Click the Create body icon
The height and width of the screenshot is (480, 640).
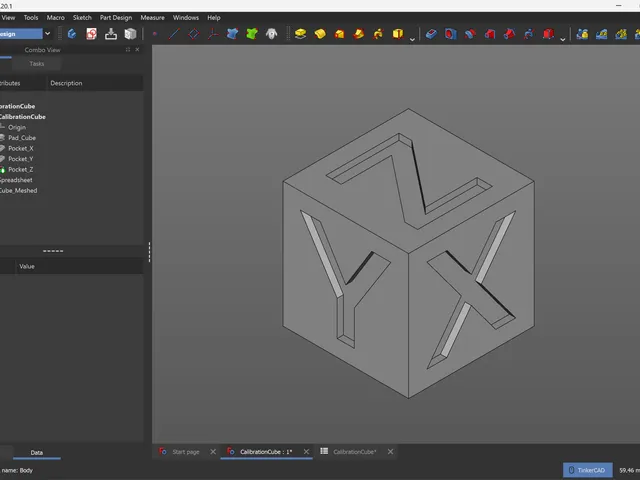[72, 33]
